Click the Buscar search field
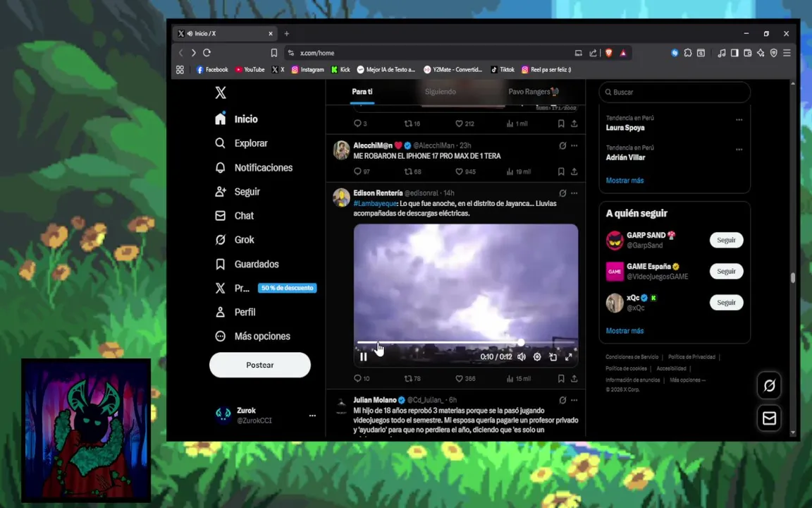The image size is (812, 508). point(675,92)
